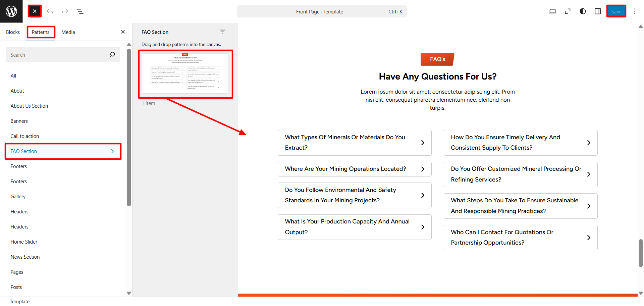Toggle the Settings sidebar panel icon
The image size is (644, 306).
click(598, 11)
